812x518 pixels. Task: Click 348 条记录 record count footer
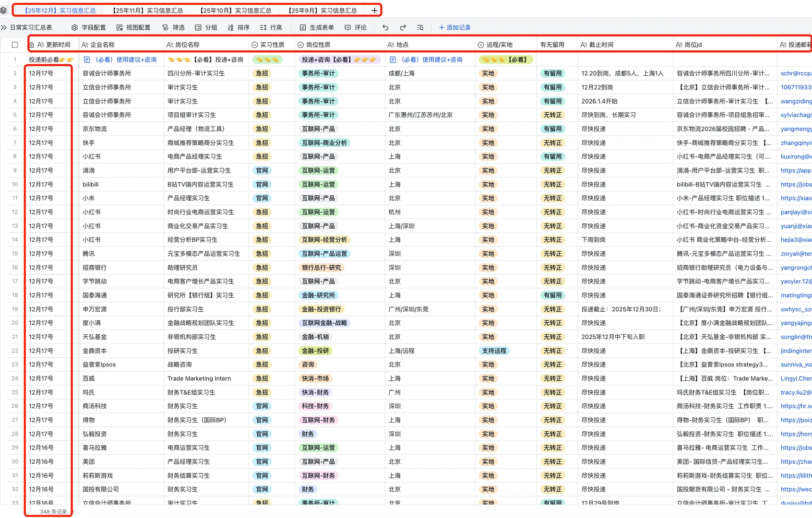tap(53, 512)
